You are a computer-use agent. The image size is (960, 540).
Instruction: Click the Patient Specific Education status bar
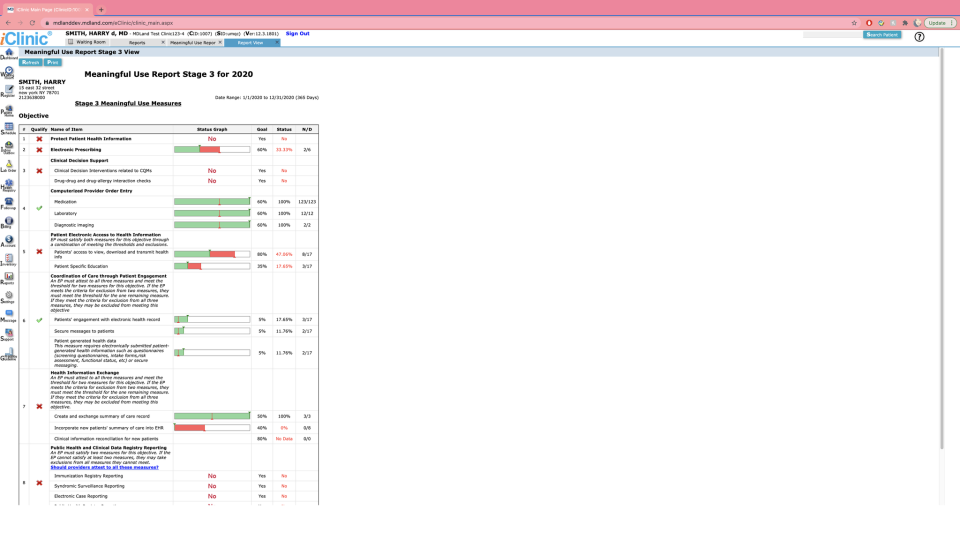coord(212,266)
